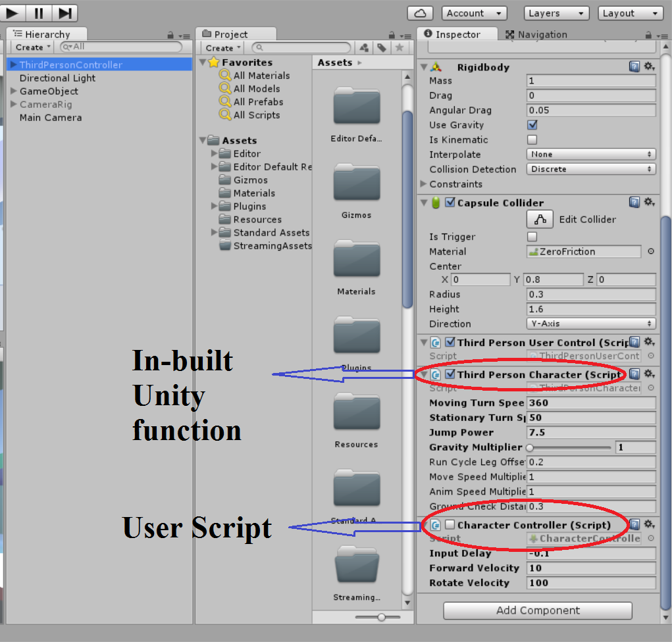Screen dimensions: 672x642
Task: Click search by label icon in Project
Action: point(381,48)
